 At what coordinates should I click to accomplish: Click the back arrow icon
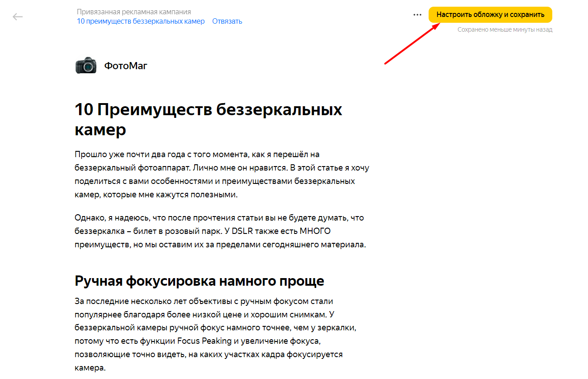(x=17, y=17)
